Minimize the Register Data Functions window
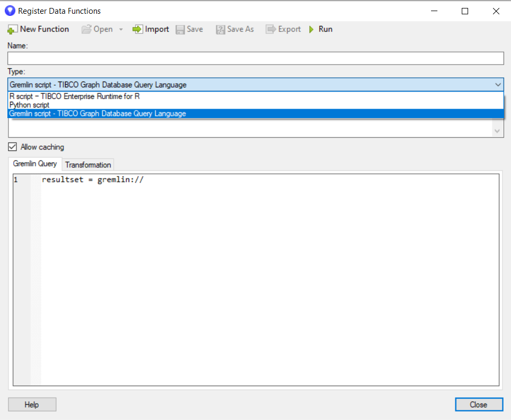 click(x=434, y=11)
